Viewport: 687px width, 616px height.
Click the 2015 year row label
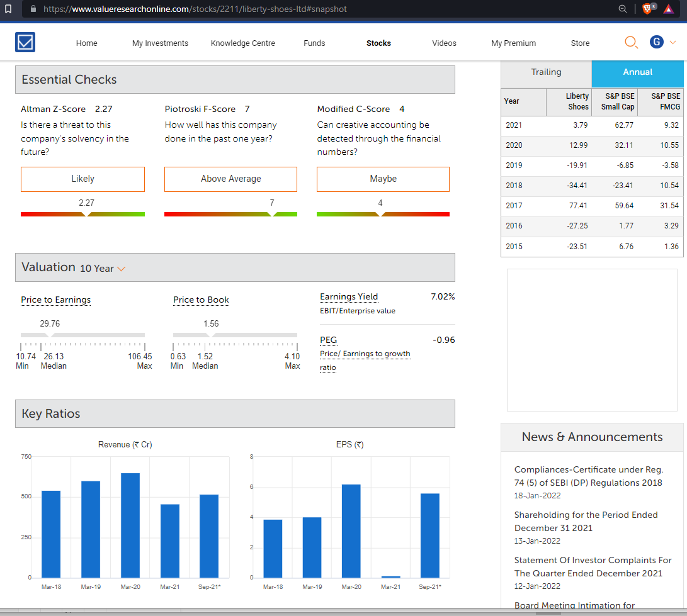point(513,247)
